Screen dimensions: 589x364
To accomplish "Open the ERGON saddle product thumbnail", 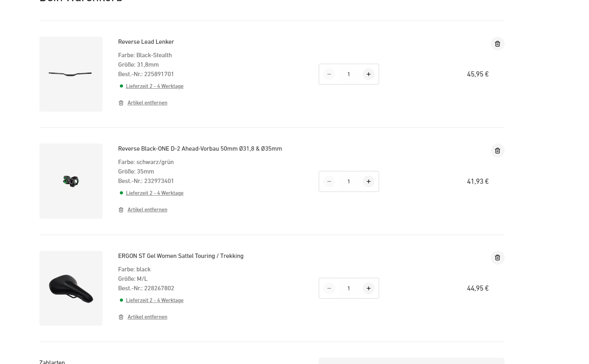I will point(71,288).
